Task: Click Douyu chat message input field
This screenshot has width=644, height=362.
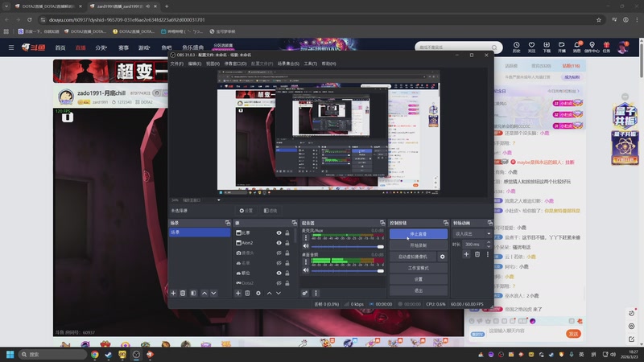Action: (x=525, y=331)
